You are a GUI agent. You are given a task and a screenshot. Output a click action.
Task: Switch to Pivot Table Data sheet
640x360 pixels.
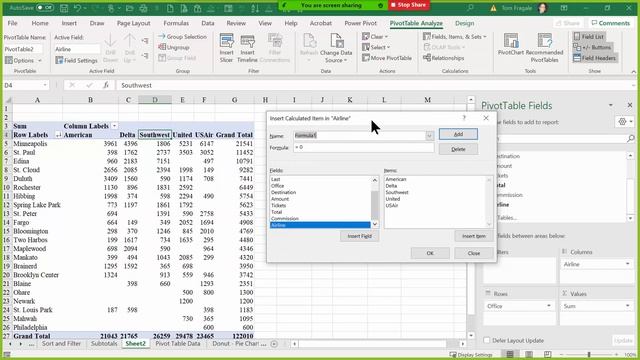pos(178,344)
